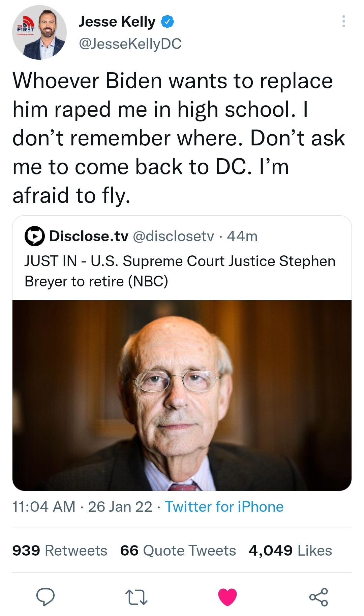
Task: Tap the Disclose.tv avatar icon
Action: [34, 236]
